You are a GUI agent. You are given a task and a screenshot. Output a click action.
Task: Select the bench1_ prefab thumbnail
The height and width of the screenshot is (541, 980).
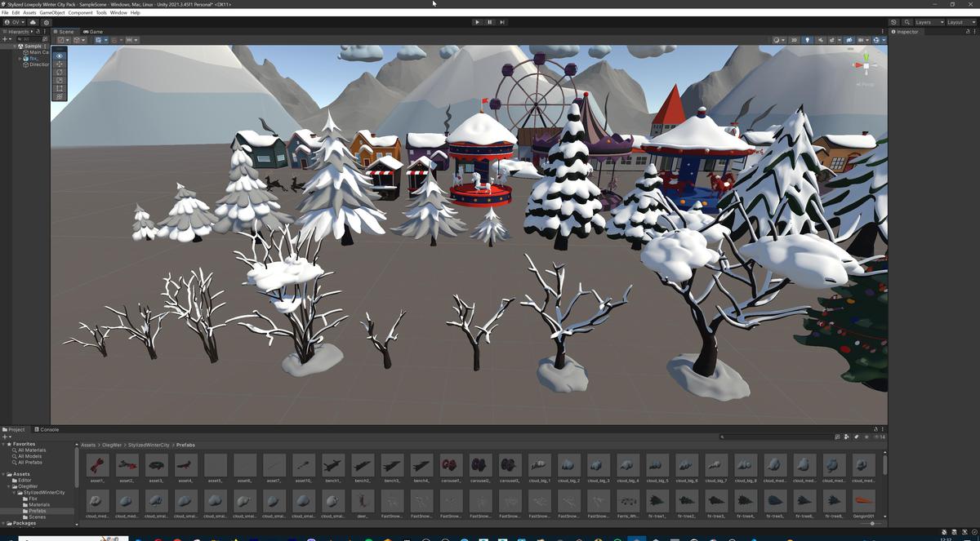pos(333,465)
